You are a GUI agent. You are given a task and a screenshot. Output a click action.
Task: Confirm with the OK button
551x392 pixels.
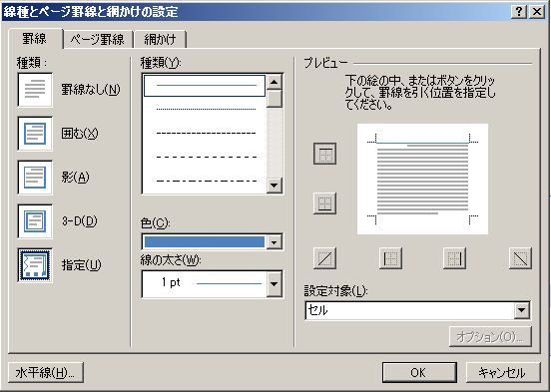419,373
